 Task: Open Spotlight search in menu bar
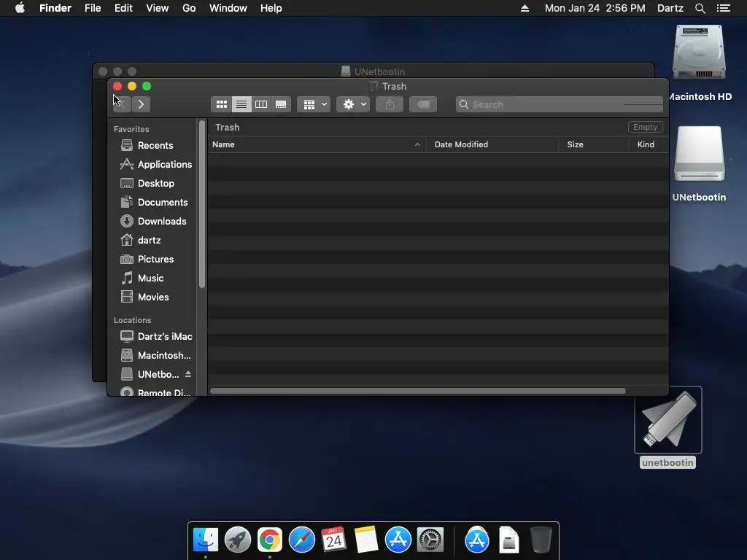tap(700, 8)
